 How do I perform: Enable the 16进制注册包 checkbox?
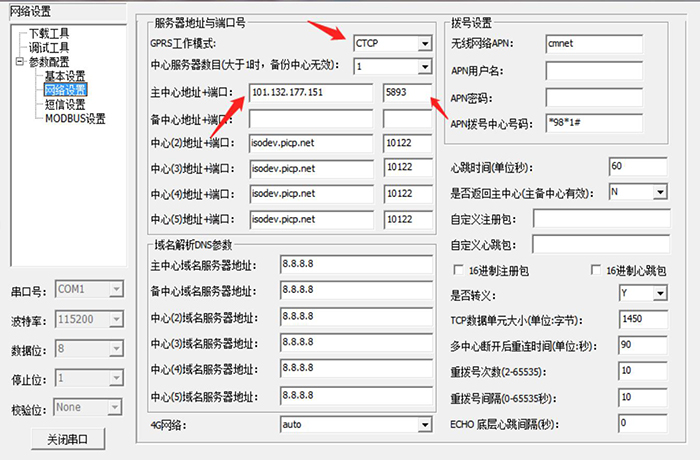pyautogui.click(x=459, y=270)
